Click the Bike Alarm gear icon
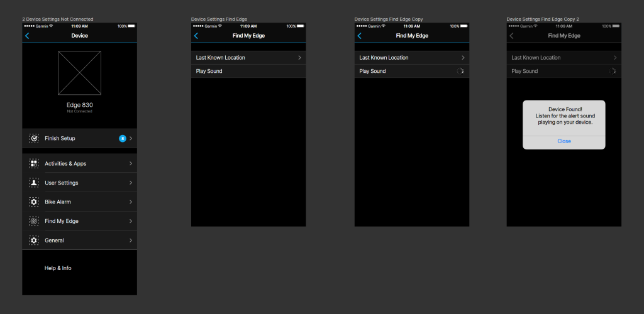Viewport: 644px width, 314px height. point(34,202)
